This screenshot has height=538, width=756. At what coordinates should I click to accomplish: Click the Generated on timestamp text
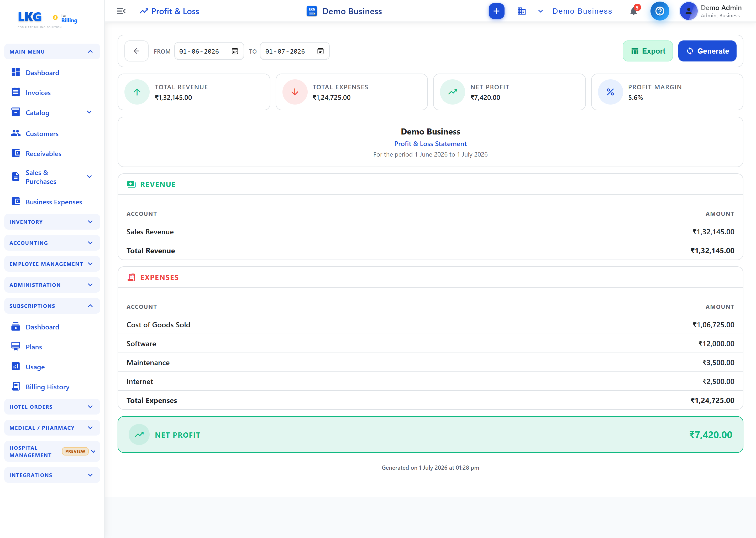coord(430,467)
